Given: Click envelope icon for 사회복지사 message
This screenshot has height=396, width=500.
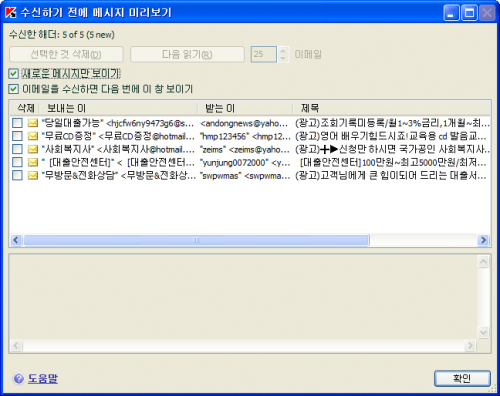Looking at the screenshot, I should pos(33,149).
